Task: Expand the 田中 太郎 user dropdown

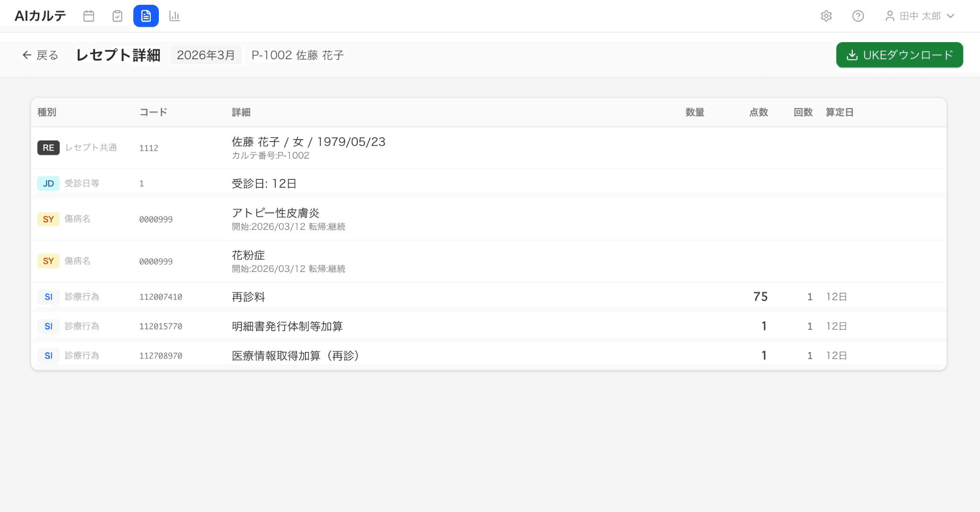Action: click(920, 16)
